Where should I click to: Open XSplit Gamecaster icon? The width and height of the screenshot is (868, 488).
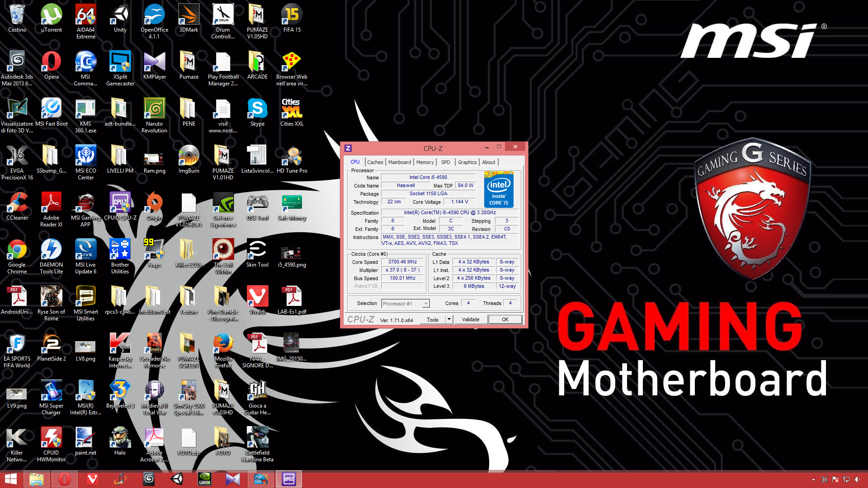coord(120,68)
